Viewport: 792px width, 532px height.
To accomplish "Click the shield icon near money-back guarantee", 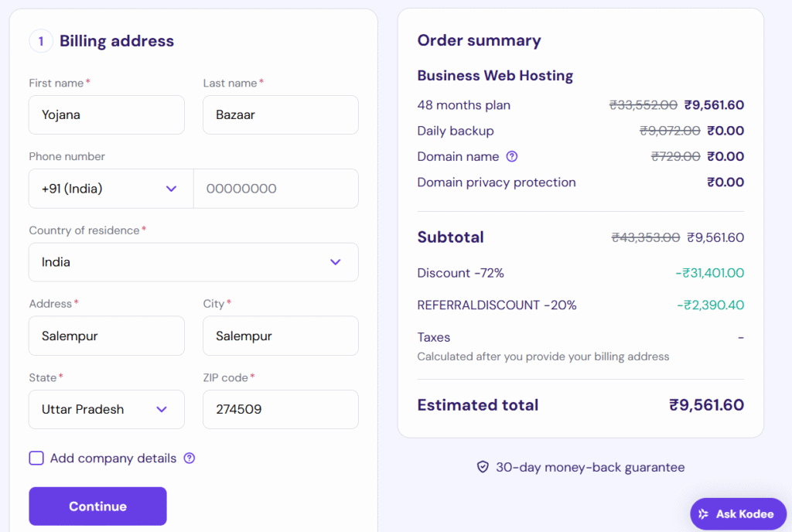I will point(483,467).
